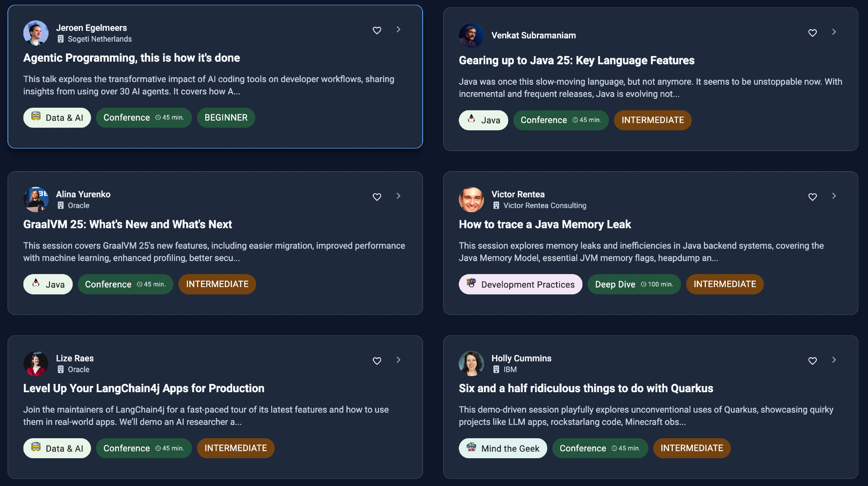The width and height of the screenshot is (868, 486).
Task: Open 'Level Up Your LangChain4j Apps' title
Action: click(x=144, y=388)
